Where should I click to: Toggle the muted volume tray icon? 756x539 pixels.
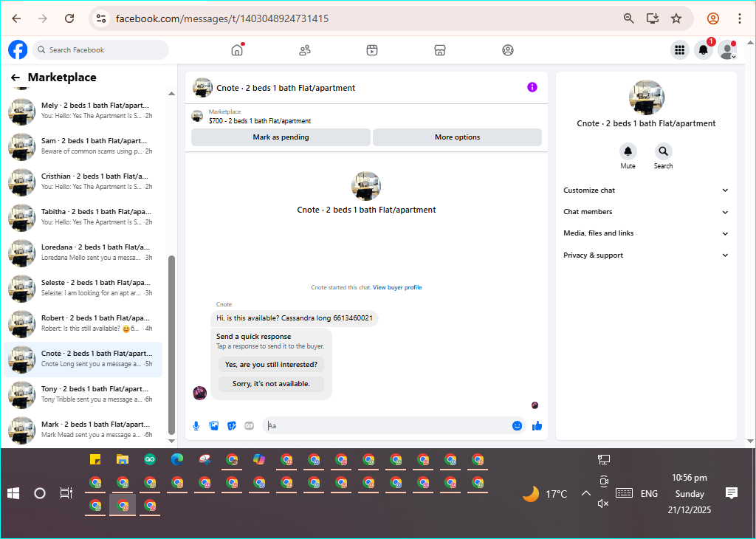602,504
